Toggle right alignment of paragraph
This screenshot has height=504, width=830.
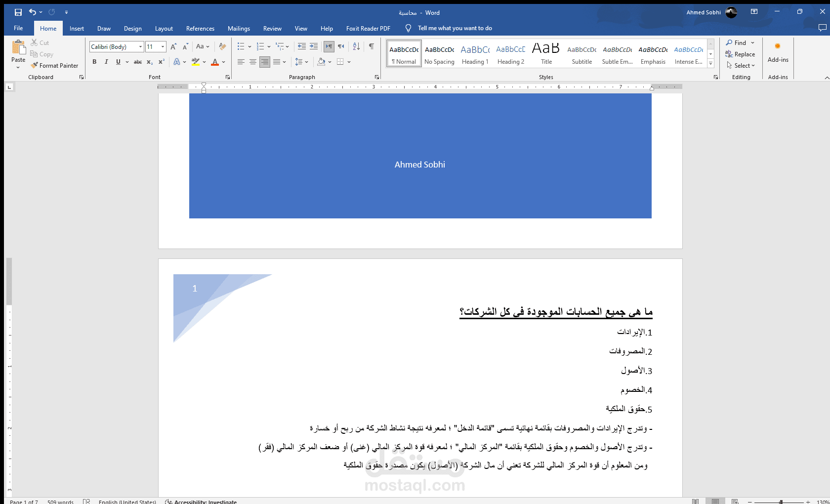pos(265,62)
